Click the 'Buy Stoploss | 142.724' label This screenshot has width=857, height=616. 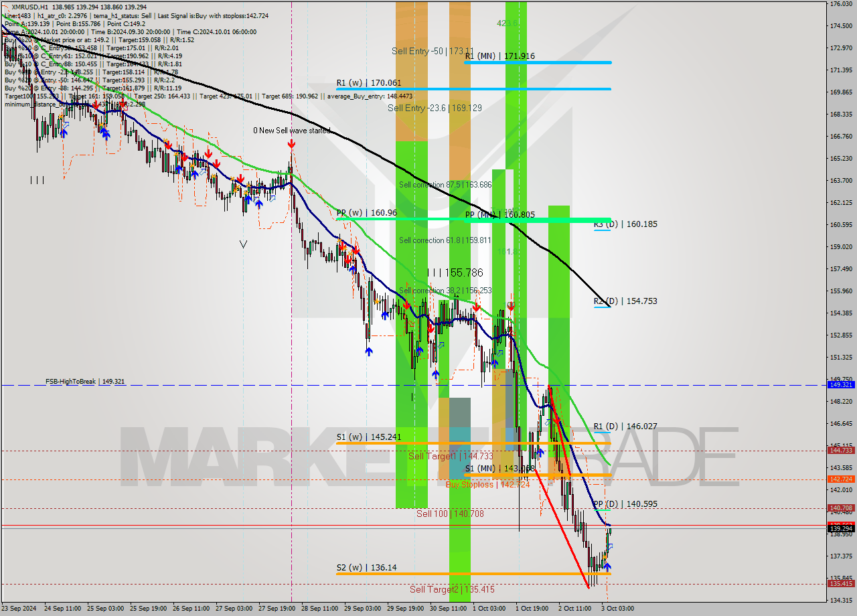[x=488, y=485]
